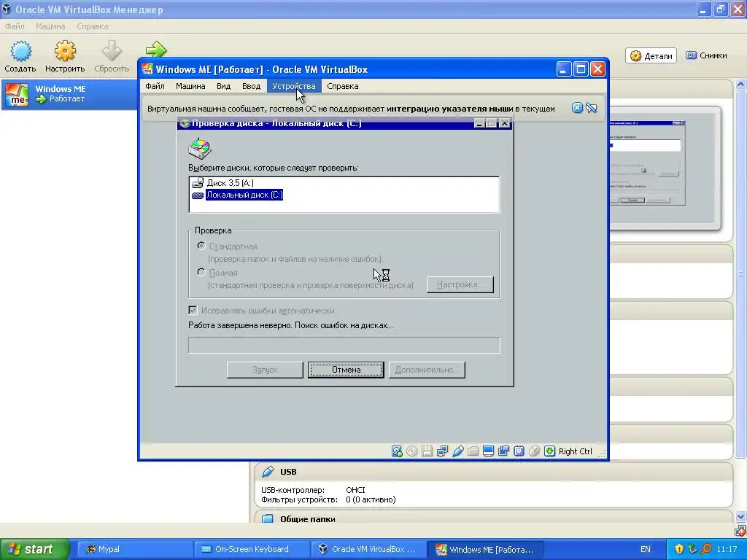Switch to Oracle VM VirtualBox taskbar button
The height and width of the screenshot is (560, 747).
click(x=368, y=549)
